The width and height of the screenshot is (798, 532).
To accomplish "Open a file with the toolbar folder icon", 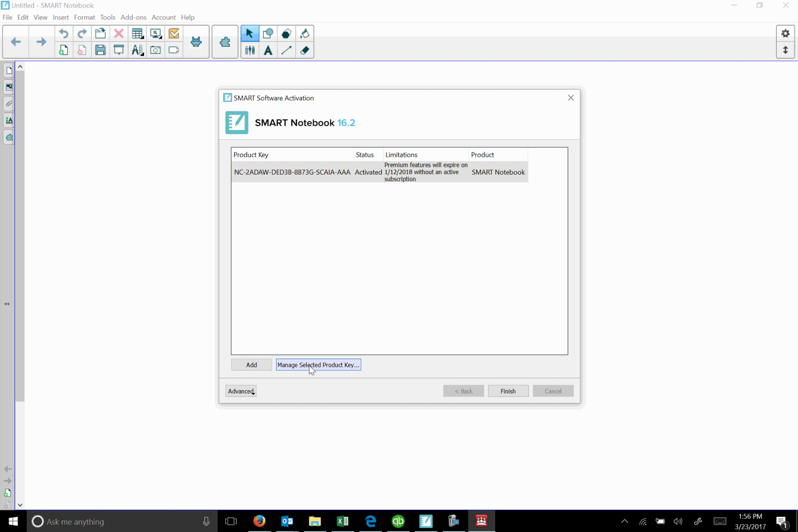I will pyautogui.click(x=100, y=33).
